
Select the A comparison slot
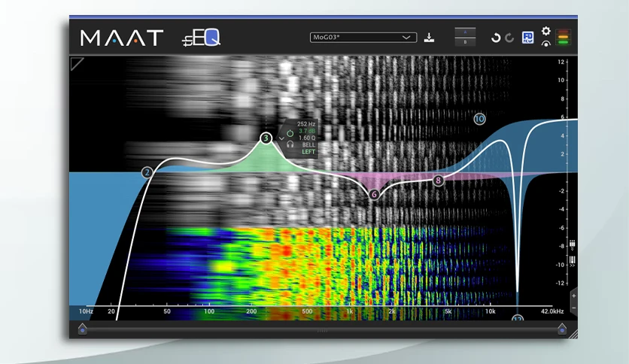click(465, 32)
